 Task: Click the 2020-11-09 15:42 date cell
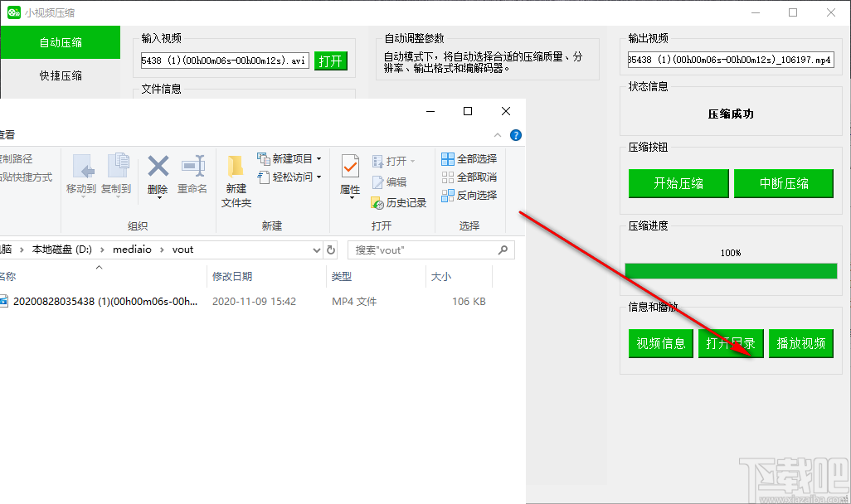click(x=254, y=302)
